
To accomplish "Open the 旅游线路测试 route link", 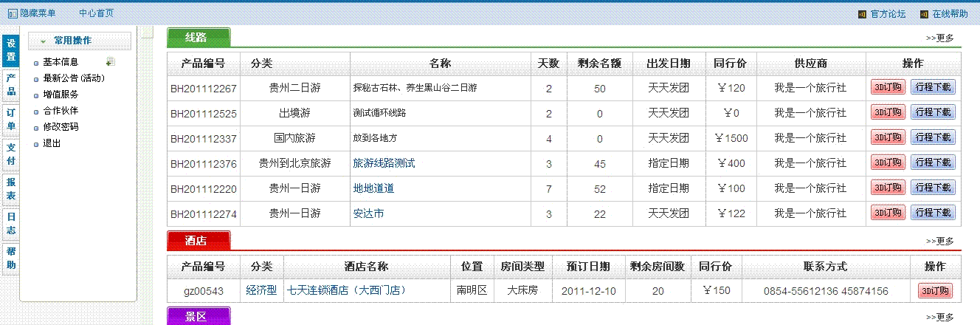I will 384,163.
